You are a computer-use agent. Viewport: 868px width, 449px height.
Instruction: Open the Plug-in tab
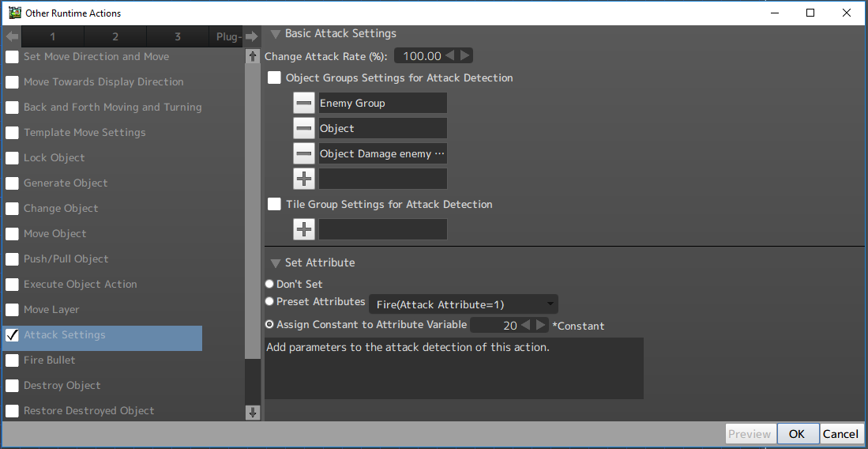click(x=228, y=36)
